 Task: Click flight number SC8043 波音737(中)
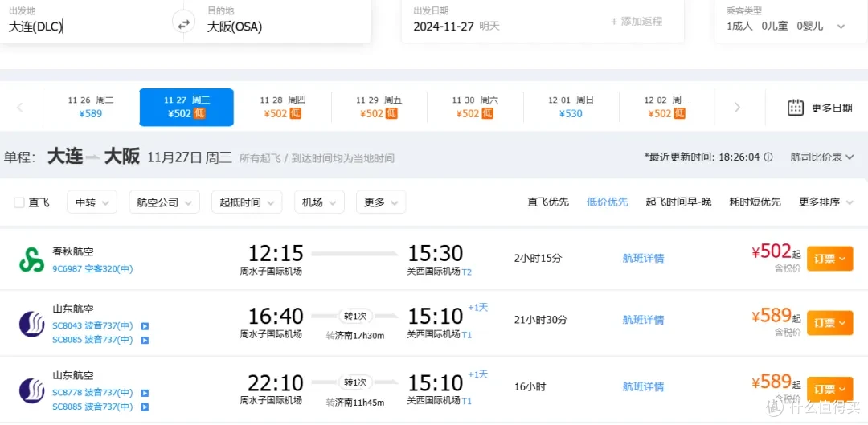coord(92,326)
